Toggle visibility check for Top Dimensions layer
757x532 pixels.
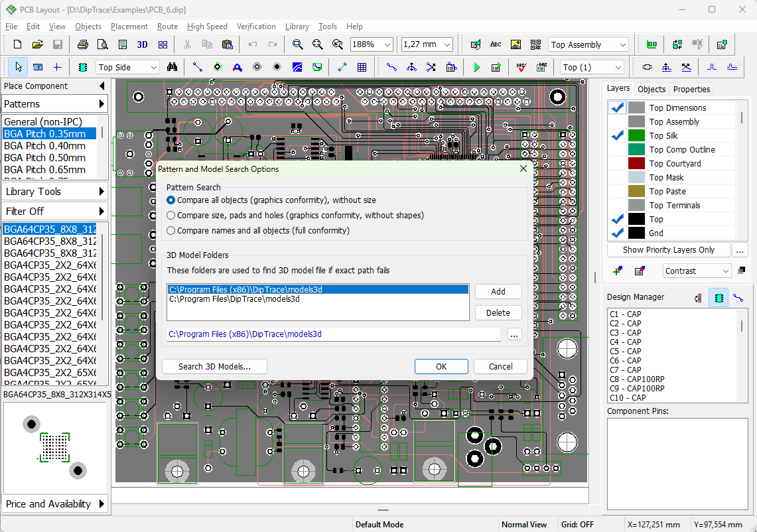618,107
